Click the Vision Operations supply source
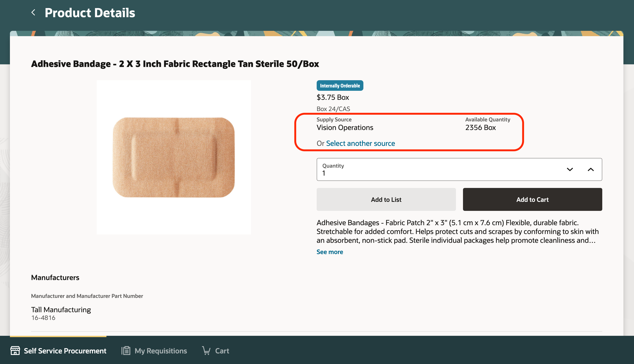 pos(345,128)
